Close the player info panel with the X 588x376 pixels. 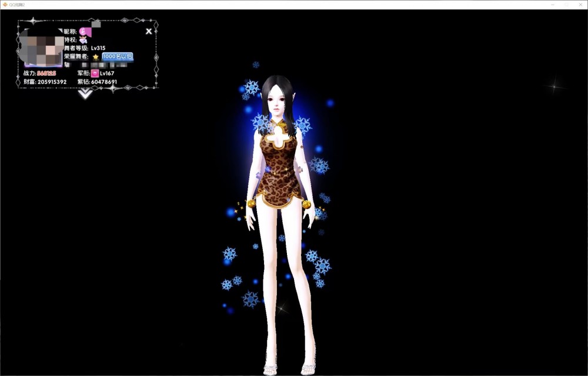pos(149,31)
